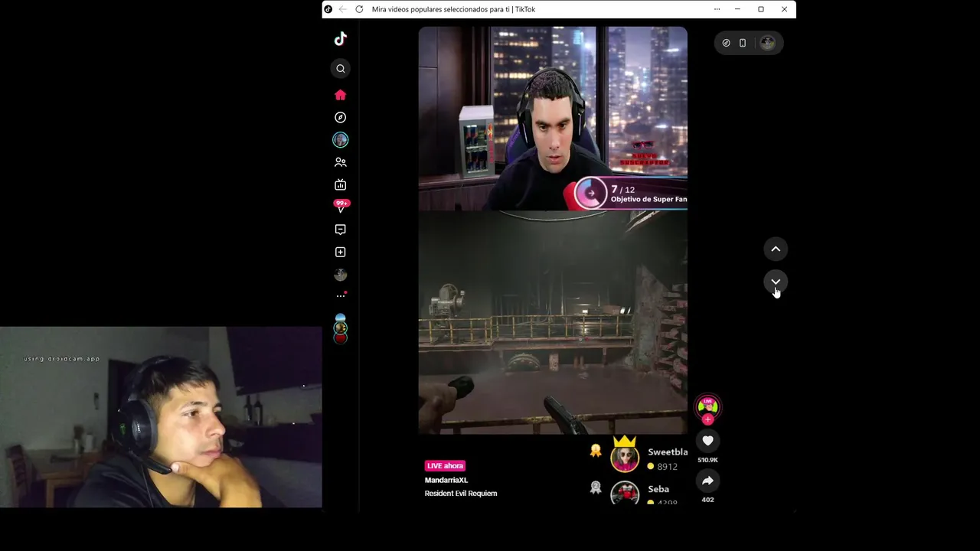
Task: Open the followed account avatar with teal ring
Action: (x=341, y=139)
